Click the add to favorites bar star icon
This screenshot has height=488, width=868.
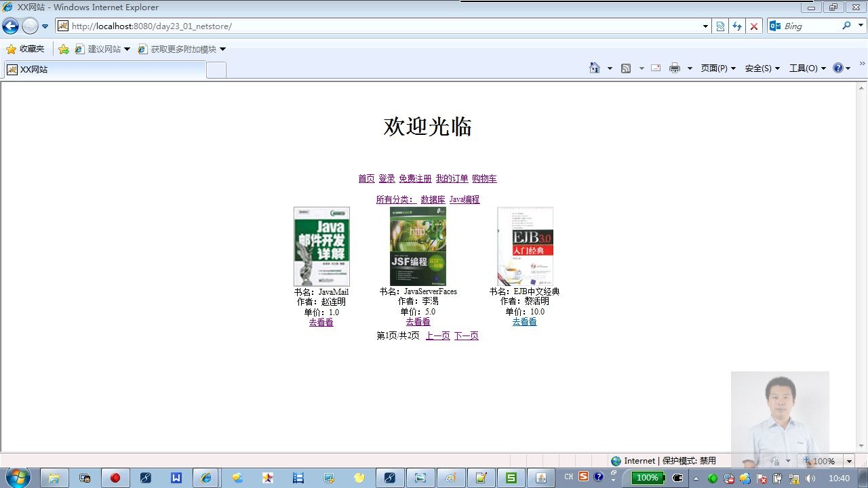(x=63, y=49)
